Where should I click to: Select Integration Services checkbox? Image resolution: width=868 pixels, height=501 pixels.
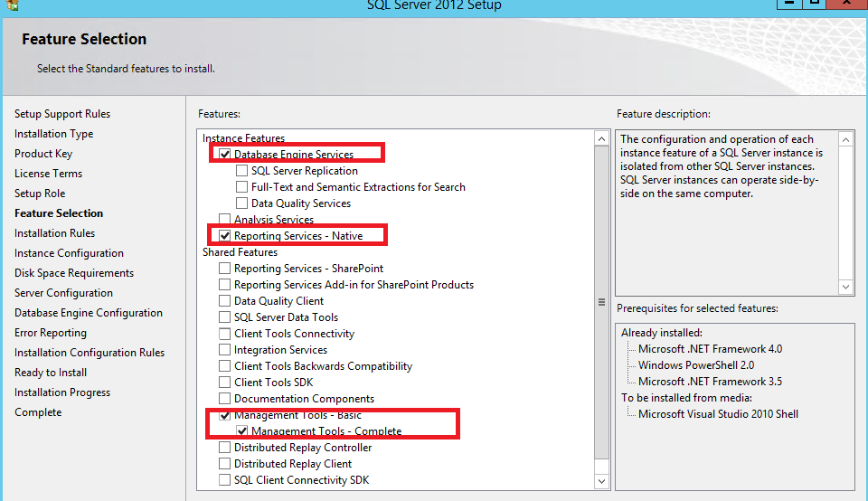[225, 350]
